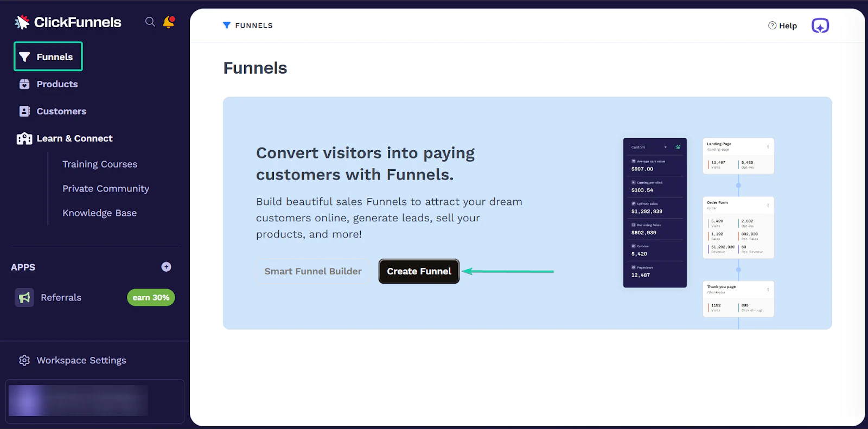The image size is (868, 429).
Task: Click the $997.00 average cart value
Action: [x=642, y=169]
